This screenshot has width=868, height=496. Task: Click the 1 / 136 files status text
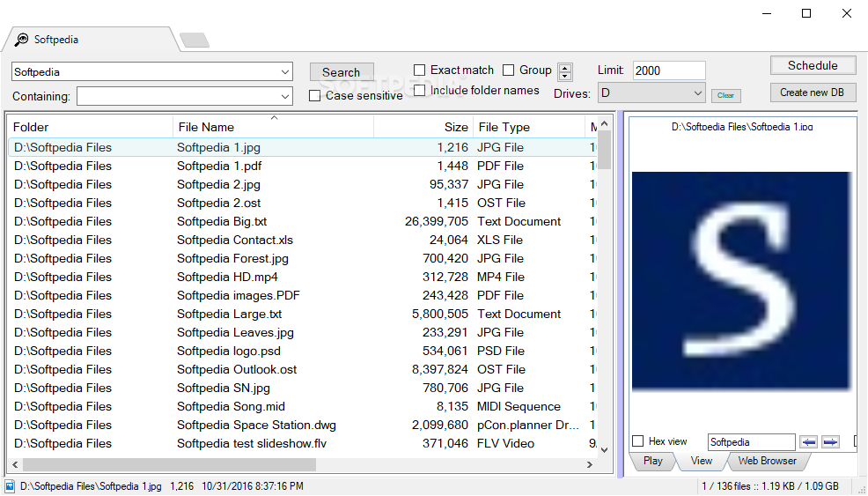tap(726, 486)
